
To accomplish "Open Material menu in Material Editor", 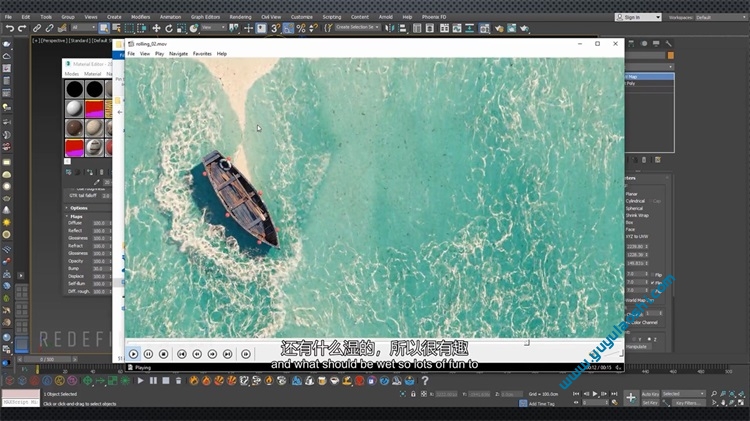I will click(x=93, y=74).
